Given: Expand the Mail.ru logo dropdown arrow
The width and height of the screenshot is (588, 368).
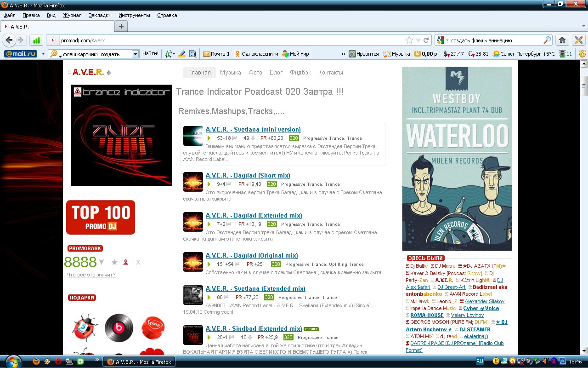Looking at the screenshot, I should tap(43, 54).
